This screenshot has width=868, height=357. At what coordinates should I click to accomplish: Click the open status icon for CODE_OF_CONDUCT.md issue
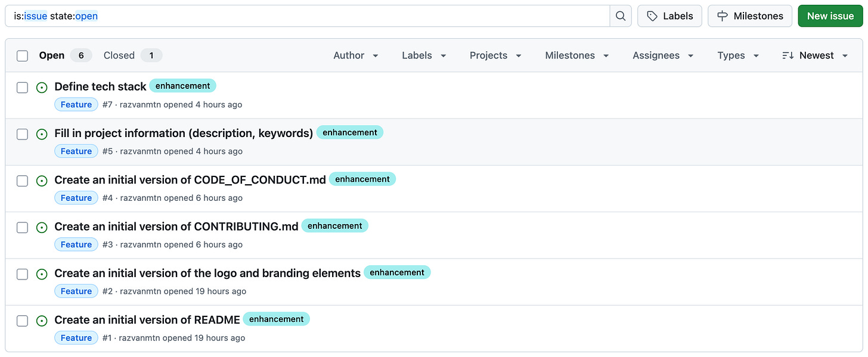[x=42, y=181]
